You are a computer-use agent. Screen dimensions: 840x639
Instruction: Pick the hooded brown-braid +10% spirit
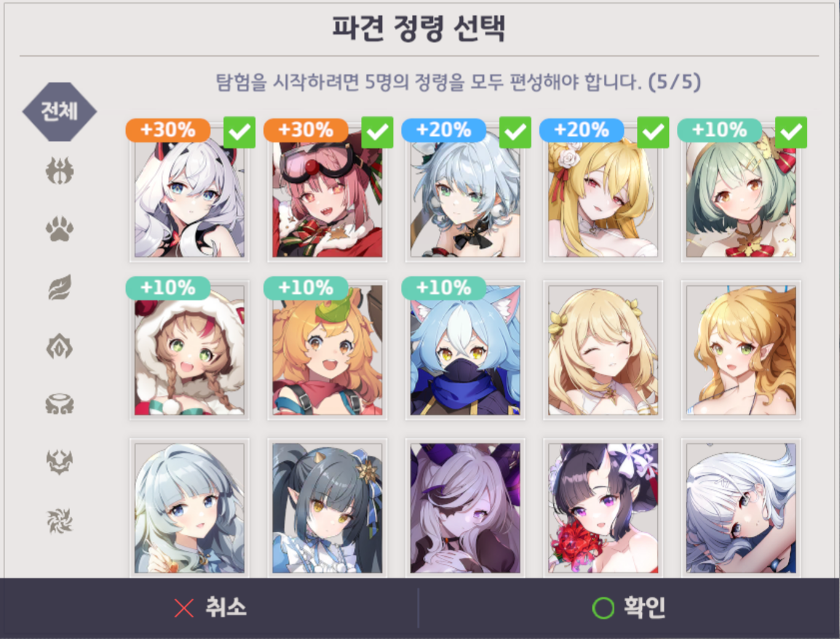(x=189, y=350)
